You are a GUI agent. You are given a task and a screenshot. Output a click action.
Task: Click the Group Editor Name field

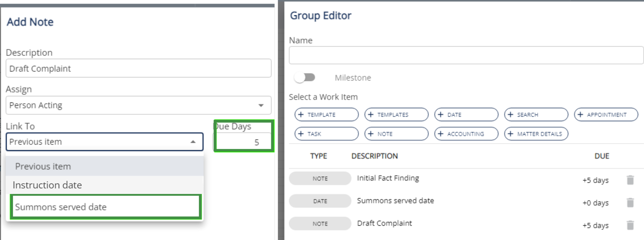click(466, 55)
